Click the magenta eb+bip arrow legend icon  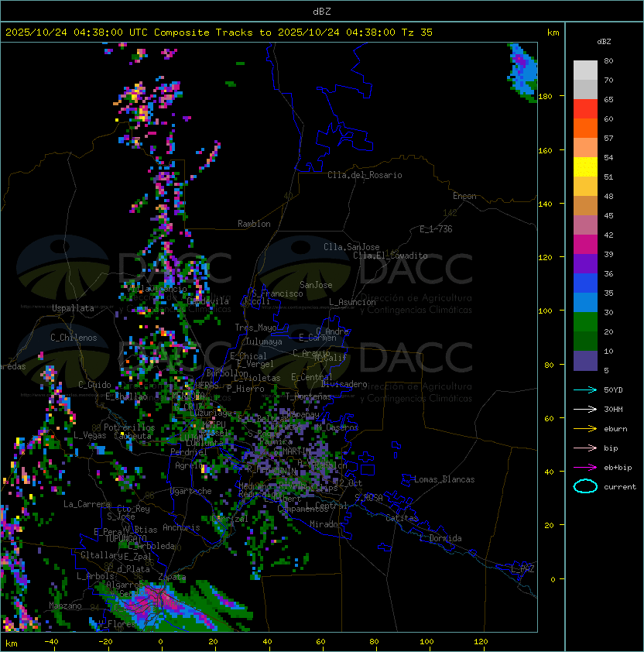(x=585, y=468)
